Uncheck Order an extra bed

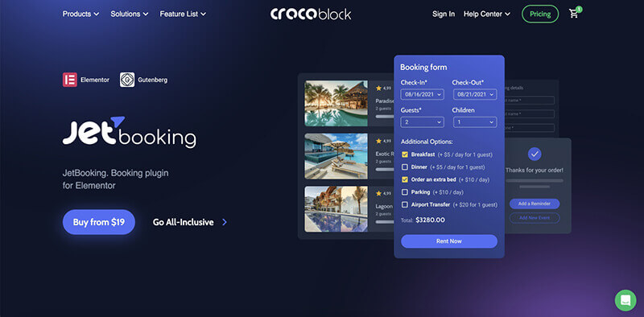click(405, 179)
